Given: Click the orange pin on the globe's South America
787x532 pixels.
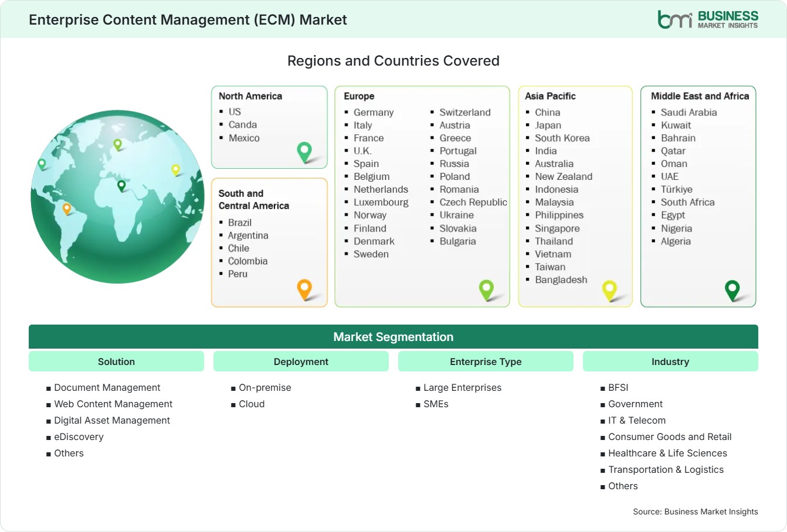Looking at the screenshot, I should tap(67, 208).
